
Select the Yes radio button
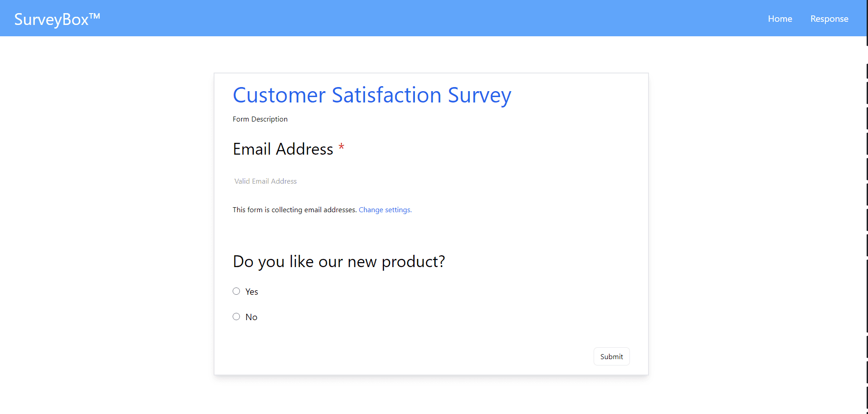pos(236,291)
